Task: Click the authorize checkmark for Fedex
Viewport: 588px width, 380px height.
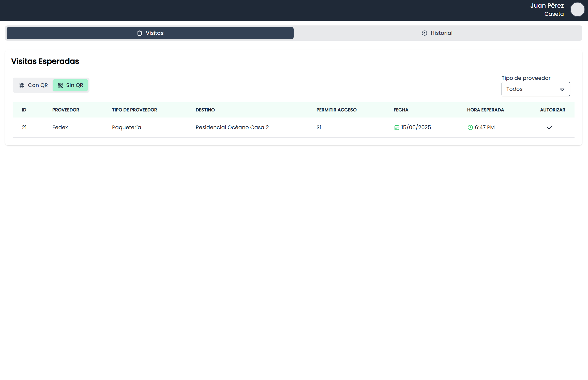Action: pos(550,127)
